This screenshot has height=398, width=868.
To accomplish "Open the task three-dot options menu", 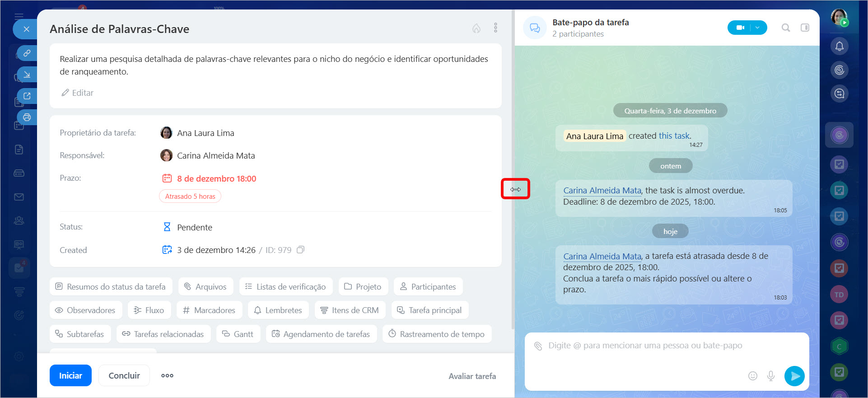I will pyautogui.click(x=495, y=28).
